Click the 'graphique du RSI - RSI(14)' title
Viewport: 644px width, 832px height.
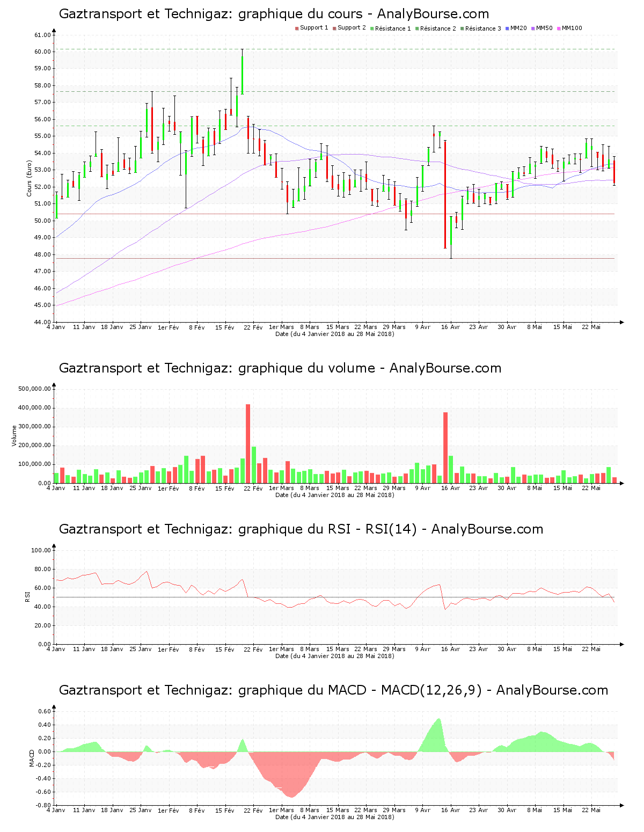(301, 529)
